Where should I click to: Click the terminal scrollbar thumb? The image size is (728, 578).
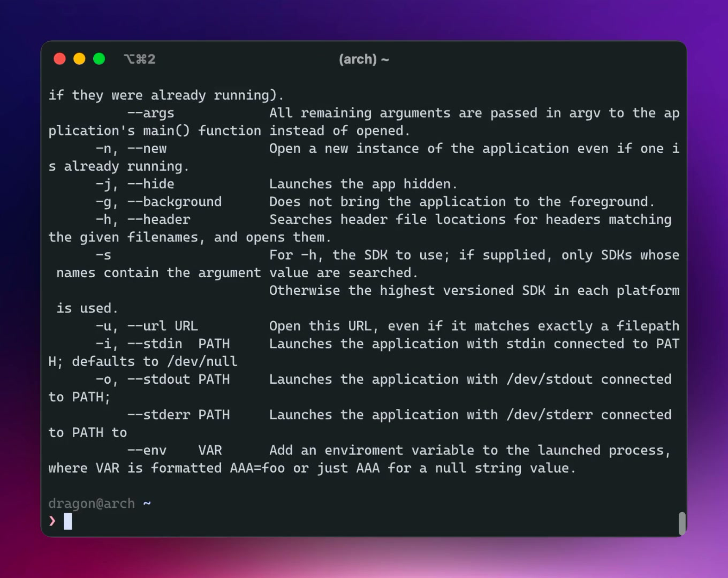682,523
